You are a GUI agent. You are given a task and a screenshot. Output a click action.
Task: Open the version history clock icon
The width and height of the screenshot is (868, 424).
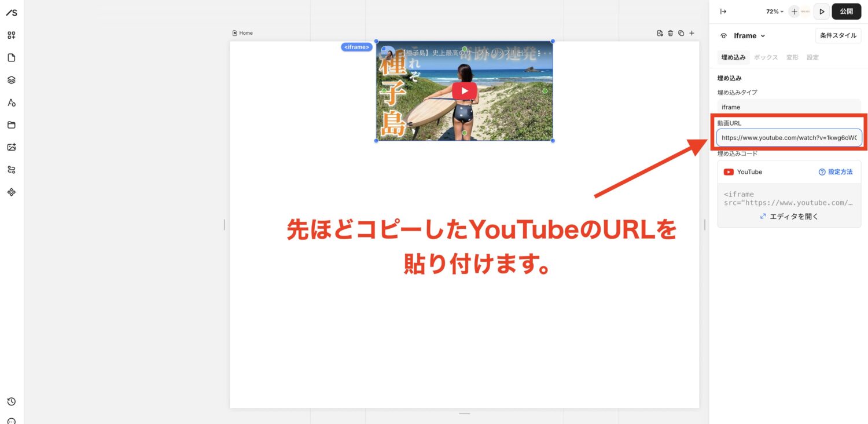[11, 401]
